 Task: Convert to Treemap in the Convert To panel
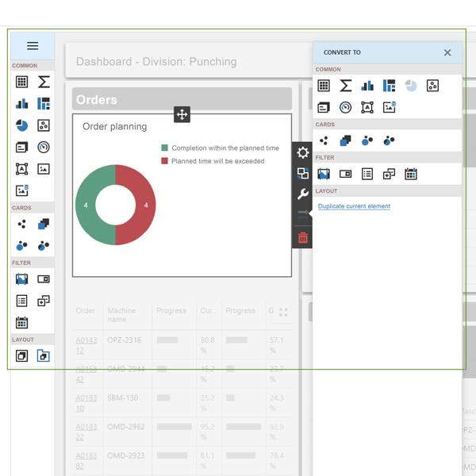(x=389, y=86)
